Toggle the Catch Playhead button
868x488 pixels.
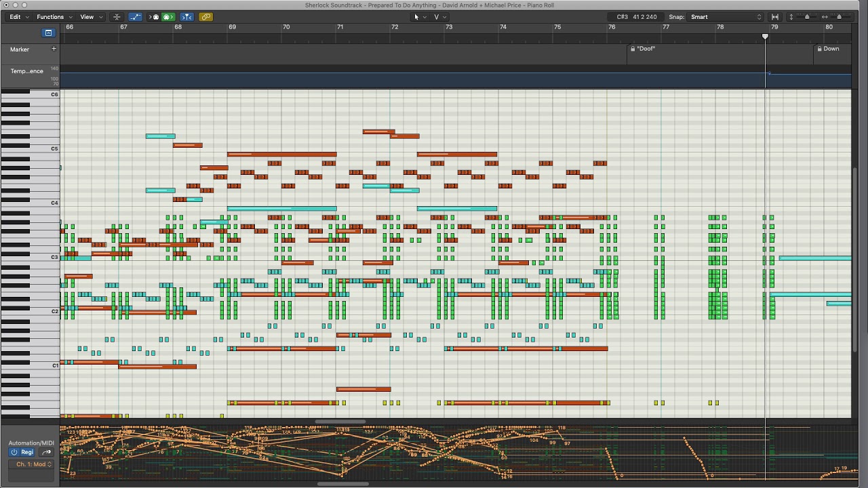pyautogui.click(x=187, y=17)
